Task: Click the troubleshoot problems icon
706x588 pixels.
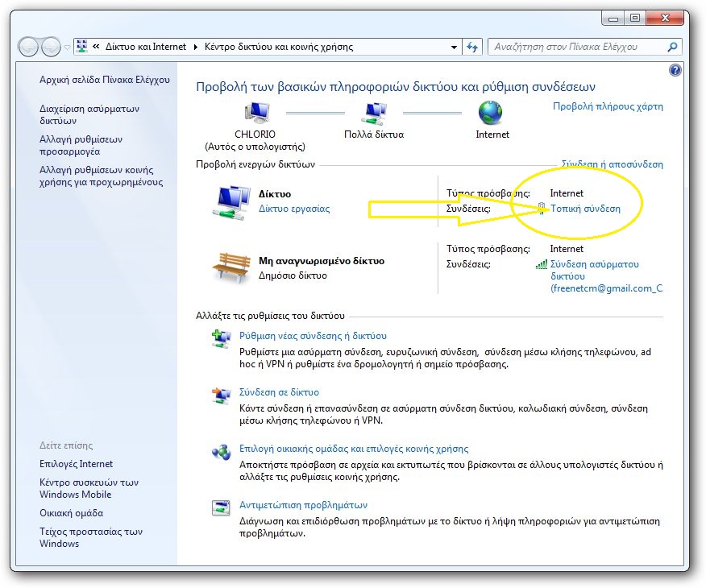Action: (x=221, y=507)
